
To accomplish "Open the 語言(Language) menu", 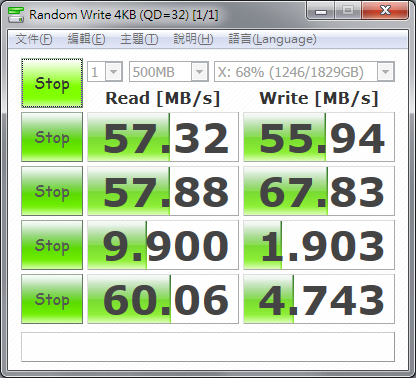I will click(272, 39).
